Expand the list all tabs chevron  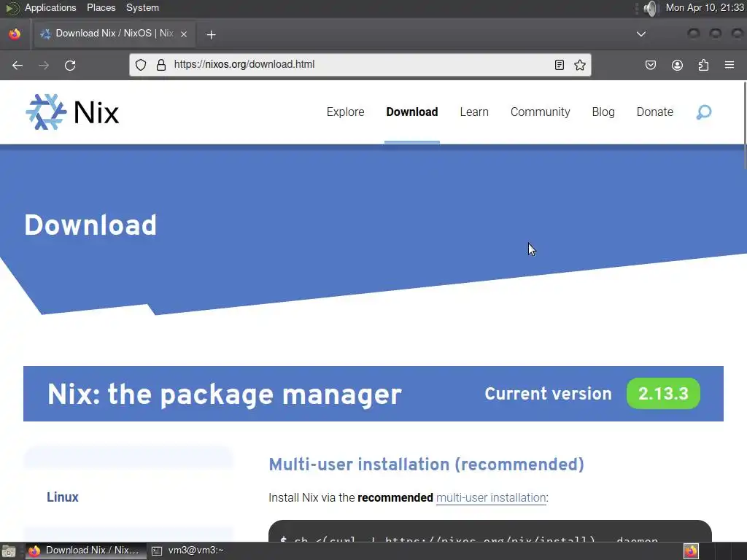(641, 34)
